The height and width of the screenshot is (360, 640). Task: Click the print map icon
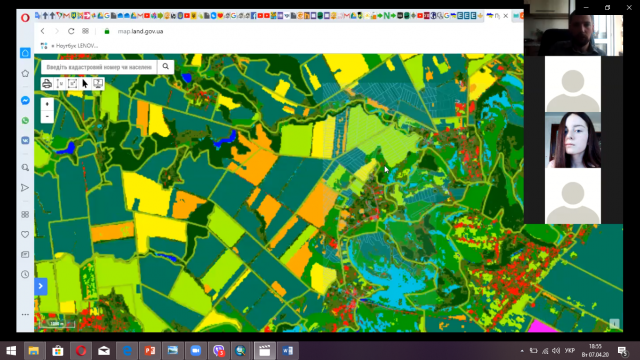47,84
